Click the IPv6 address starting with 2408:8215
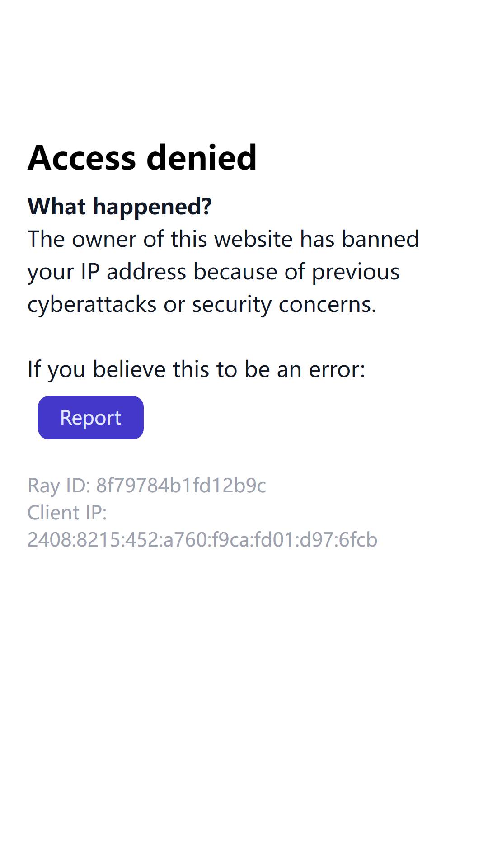 [x=202, y=540]
